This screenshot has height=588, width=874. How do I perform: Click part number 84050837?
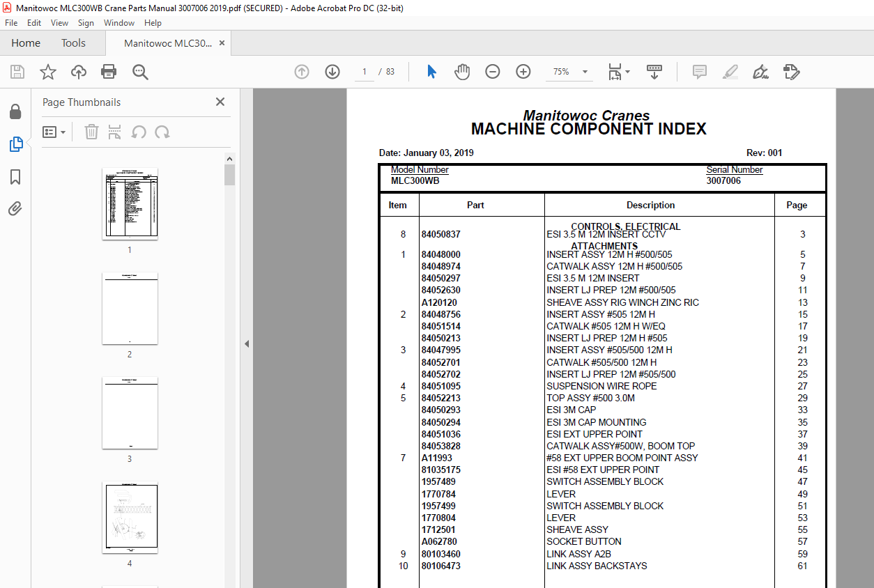click(x=440, y=235)
